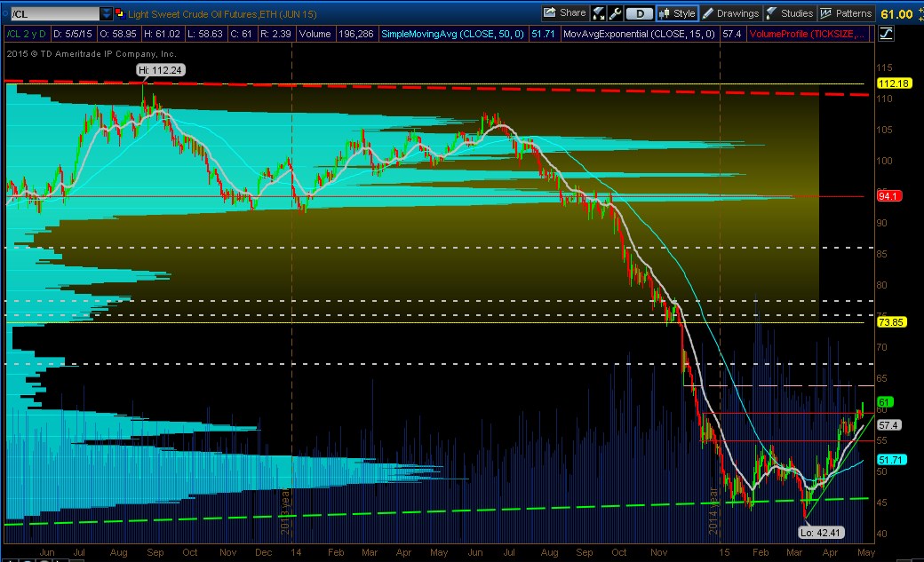Click the 196,286 volume value
The width and height of the screenshot is (924, 562).
tap(356, 34)
